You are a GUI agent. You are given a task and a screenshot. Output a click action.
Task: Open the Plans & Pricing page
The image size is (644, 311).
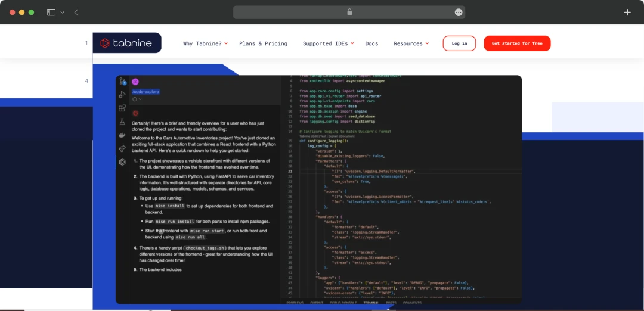point(264,43)
